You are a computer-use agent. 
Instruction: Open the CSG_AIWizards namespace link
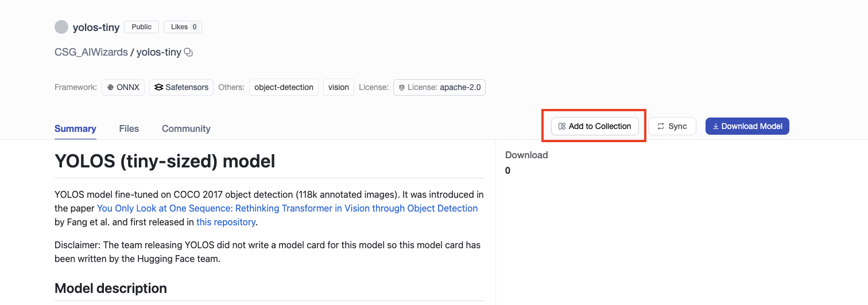91,52
